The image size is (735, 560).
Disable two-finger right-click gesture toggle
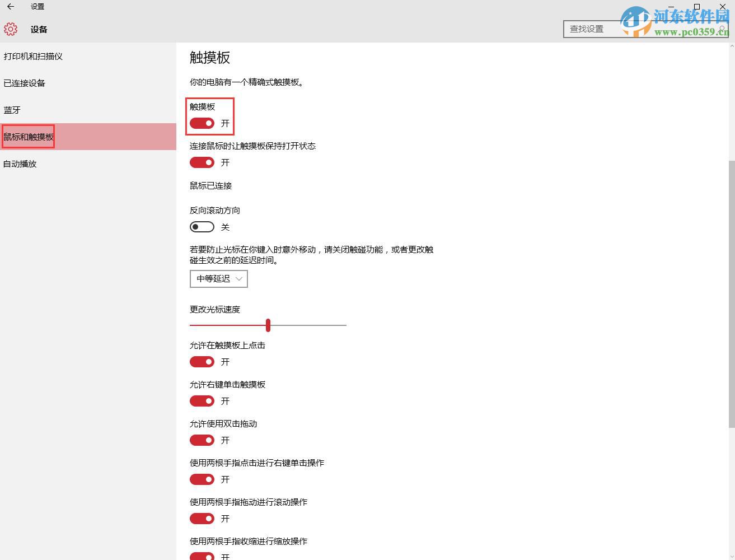pos(202,479)
